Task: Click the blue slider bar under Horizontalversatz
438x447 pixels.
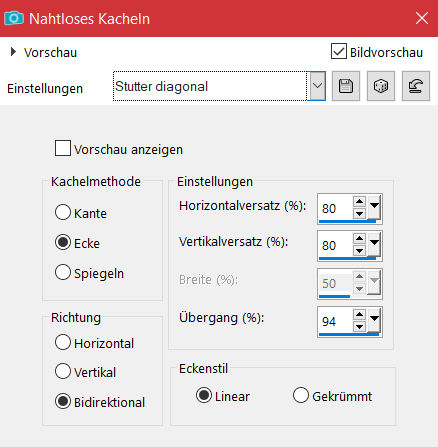Action: pos(347,221)
